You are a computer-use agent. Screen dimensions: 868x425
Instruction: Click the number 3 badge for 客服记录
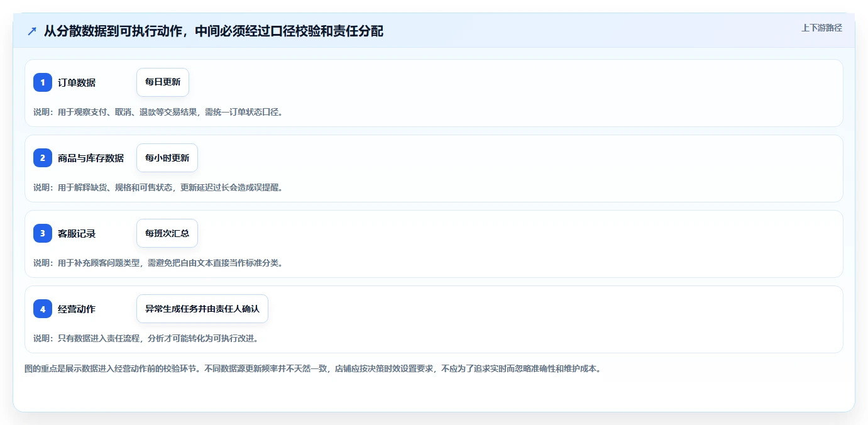[43, 233]
